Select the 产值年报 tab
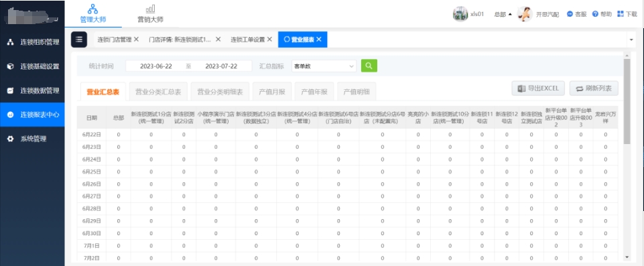 (x=314, y=92)
